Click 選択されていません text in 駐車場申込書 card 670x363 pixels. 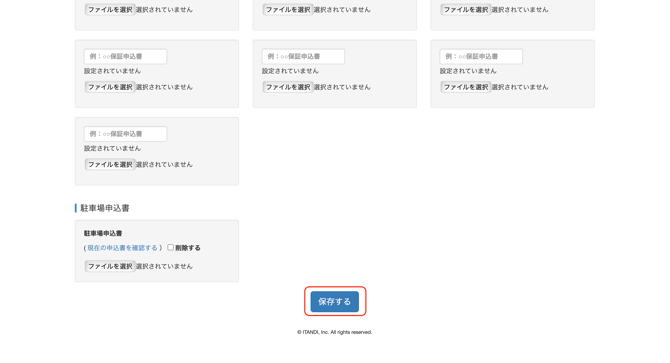165,266
